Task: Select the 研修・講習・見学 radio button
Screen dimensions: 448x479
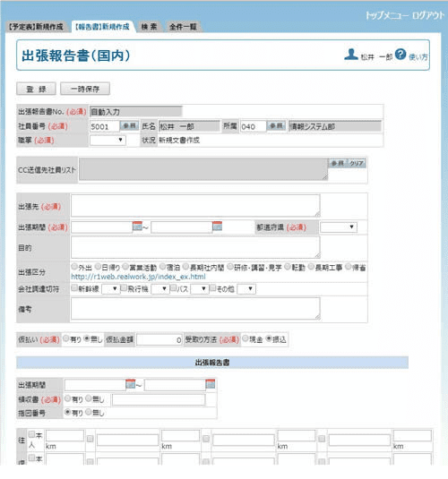Action: (230, 267)
